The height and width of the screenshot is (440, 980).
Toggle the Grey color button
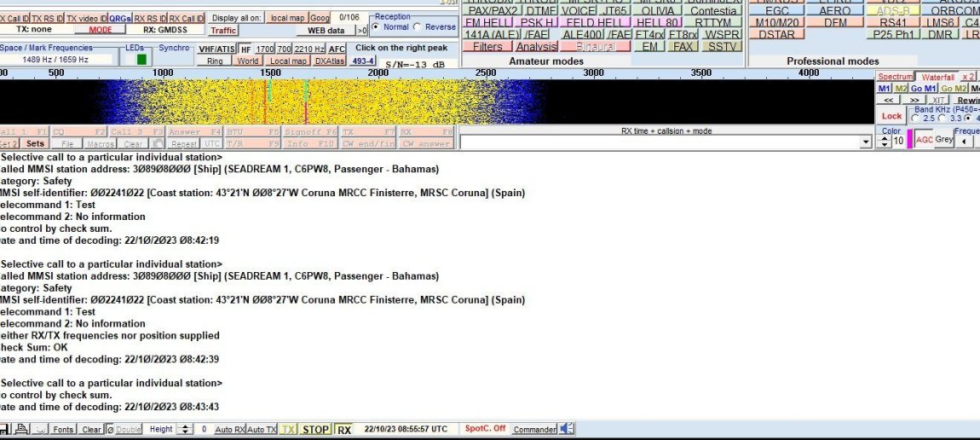click(943, 140)
